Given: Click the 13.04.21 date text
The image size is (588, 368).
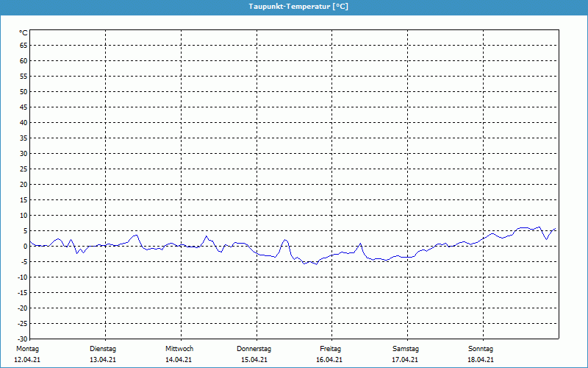Looking at the screenshot, I should click(x=103, y=360).
